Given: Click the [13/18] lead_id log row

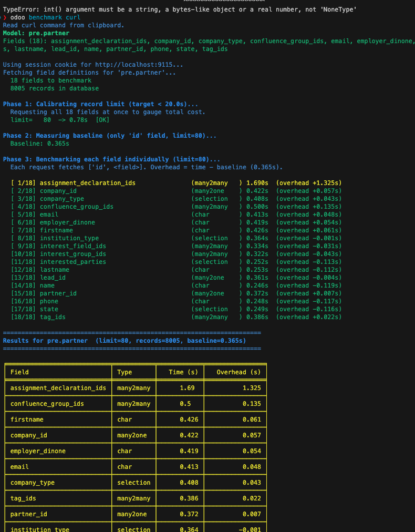Looking at the screenshot, I should point(177,278).
